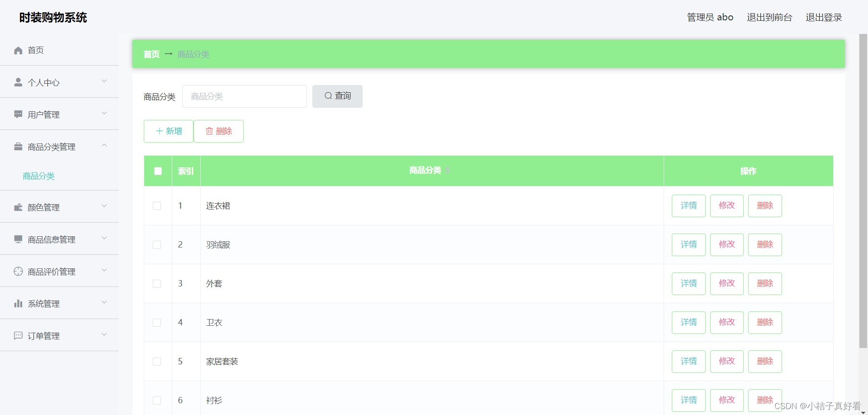Click 修改 for 羽绒服
Screen dimensions: 868x415
tap(727, 245)
